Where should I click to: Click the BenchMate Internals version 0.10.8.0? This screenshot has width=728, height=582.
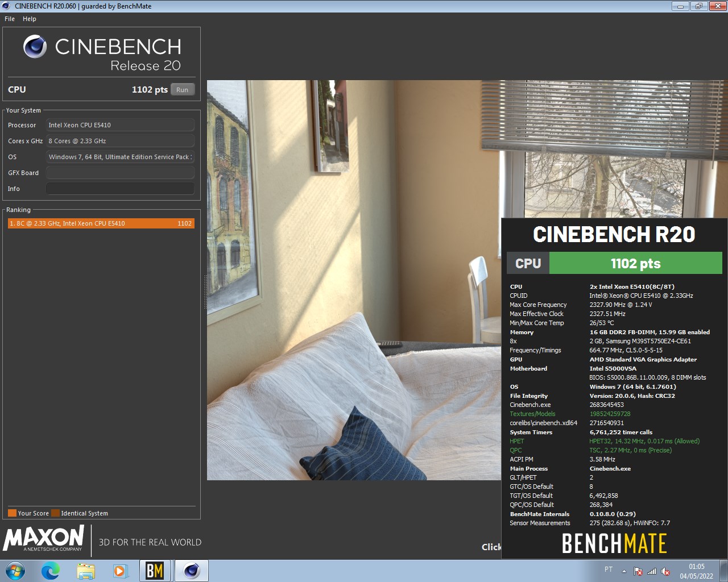(613, 514)
